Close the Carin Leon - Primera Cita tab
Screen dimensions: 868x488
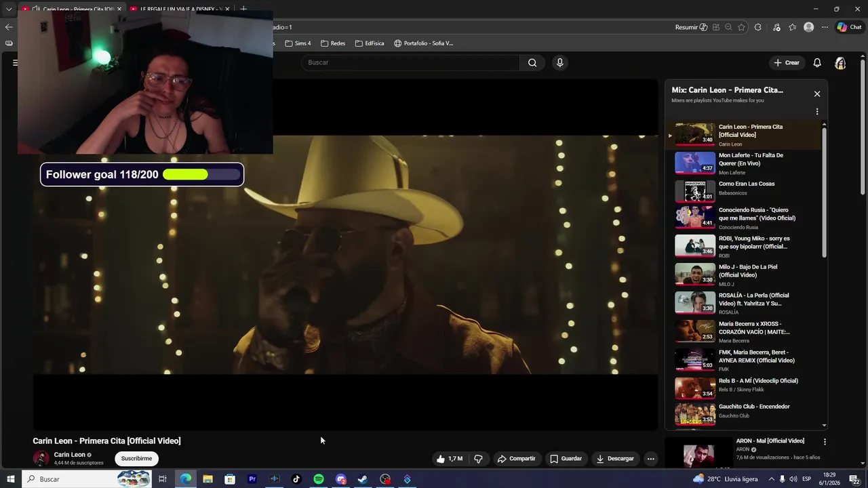pyautogui.click(x=119, y=9)
